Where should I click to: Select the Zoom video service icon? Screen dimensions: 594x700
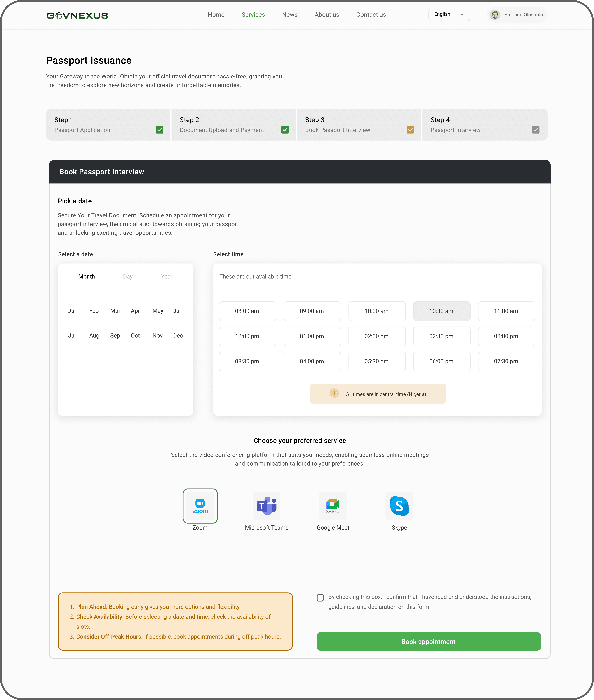[200, 506]
